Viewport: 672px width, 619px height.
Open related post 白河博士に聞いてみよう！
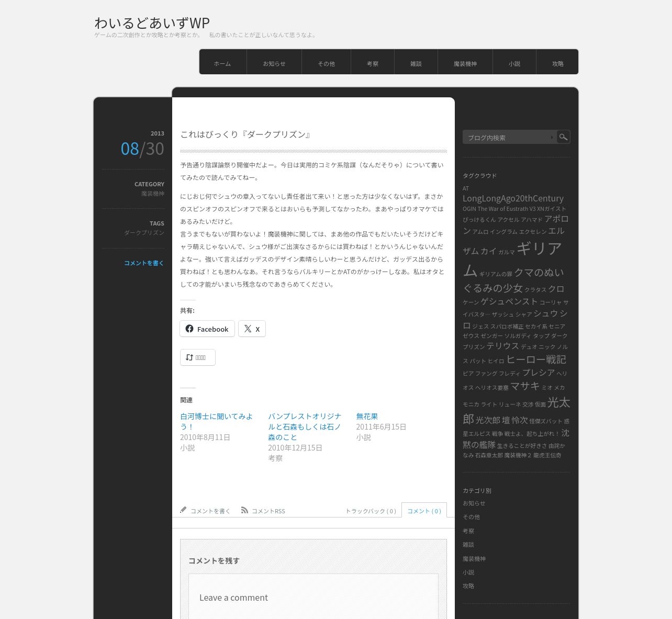216,421
